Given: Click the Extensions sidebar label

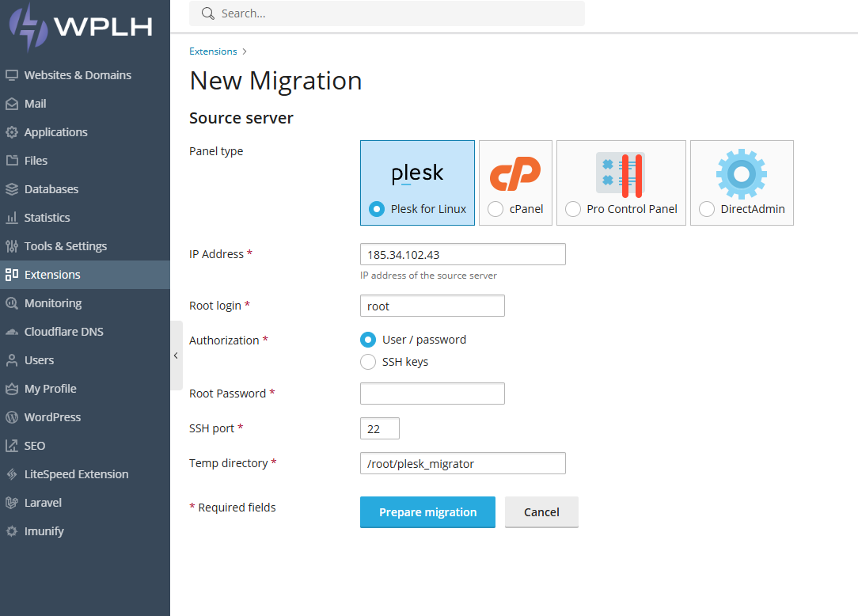Looking at the screenshot, I should [52, 274].
